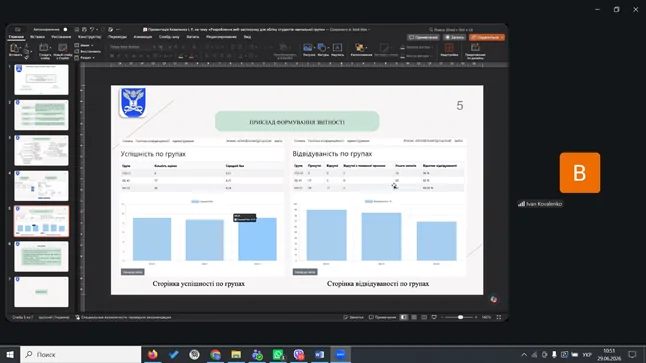Switch to Slide sorter view icon
This screenshot has width=646, height=363.
pyautogui.click(x=414, y=317)
